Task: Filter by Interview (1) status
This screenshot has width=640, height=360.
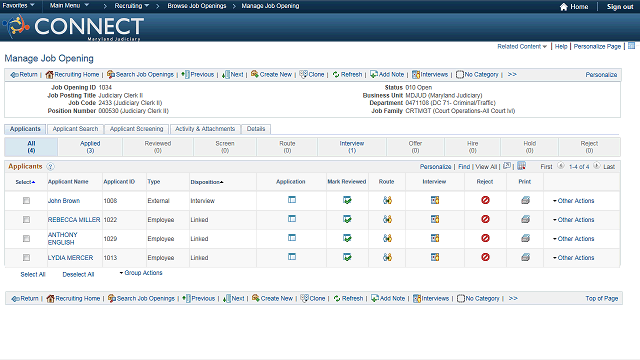Action: [x=352, y=147]
